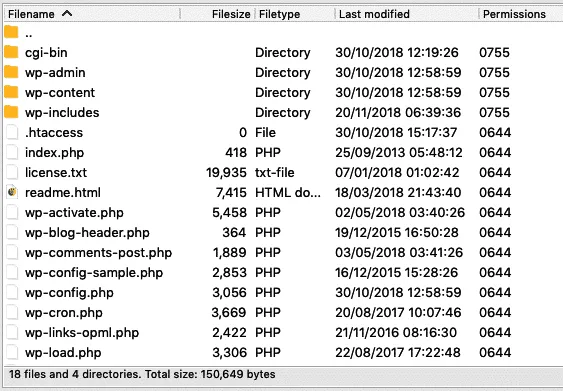Select the .htaccess file icon
This screenshot has width=563, height=391.
[x=12, y=132]
